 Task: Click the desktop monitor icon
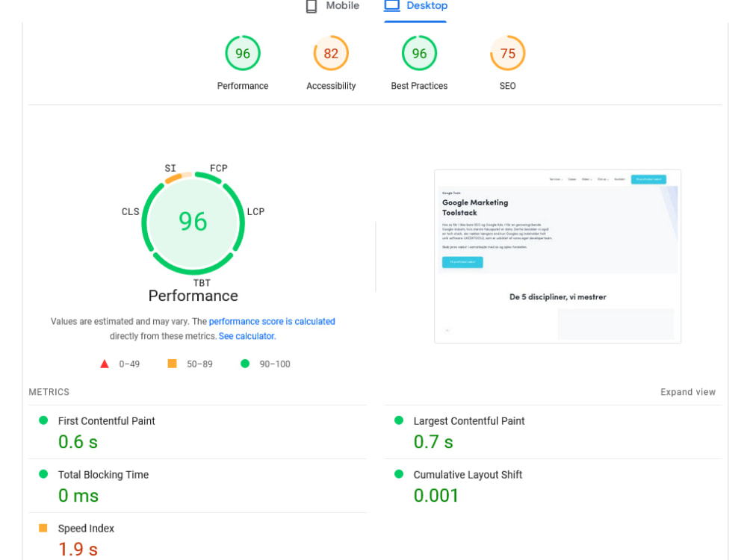point(391,6)
